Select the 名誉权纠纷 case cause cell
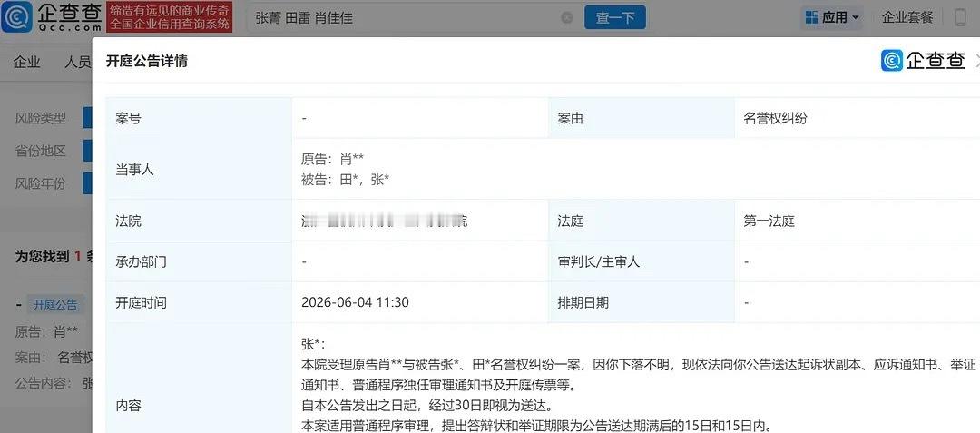Viewport: 980px width, 433px height. click(775, 118)
